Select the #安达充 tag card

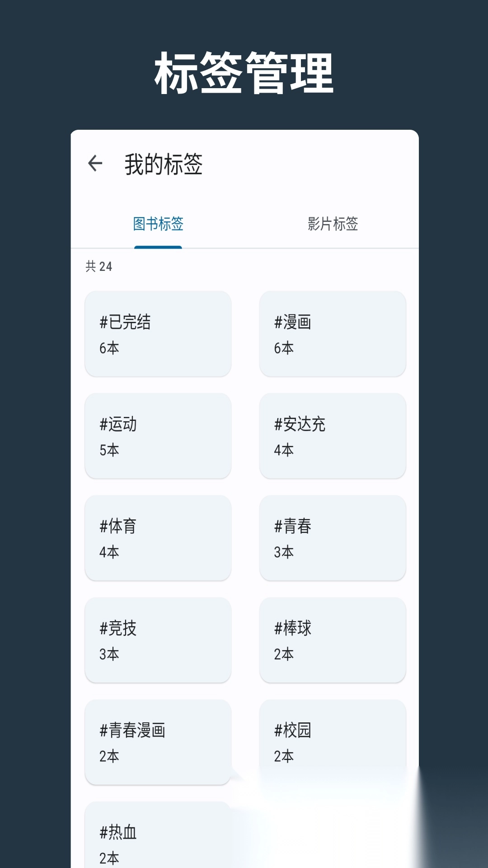tap(332, 435)
